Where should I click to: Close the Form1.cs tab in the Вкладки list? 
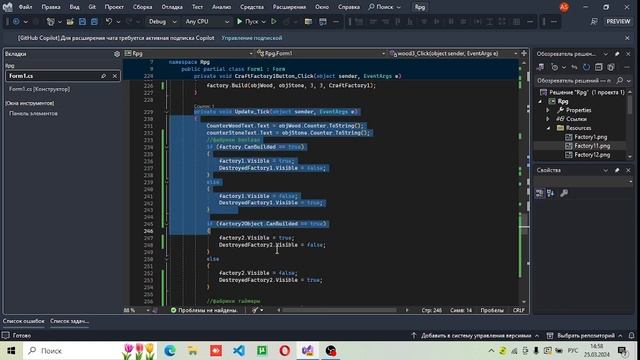(115, 76)
